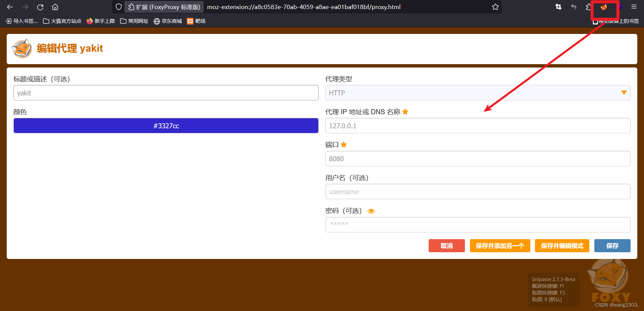Click the FoxyProxy fox logo in header
This screenshot has height=311, width=644.
tap(22, 49)
